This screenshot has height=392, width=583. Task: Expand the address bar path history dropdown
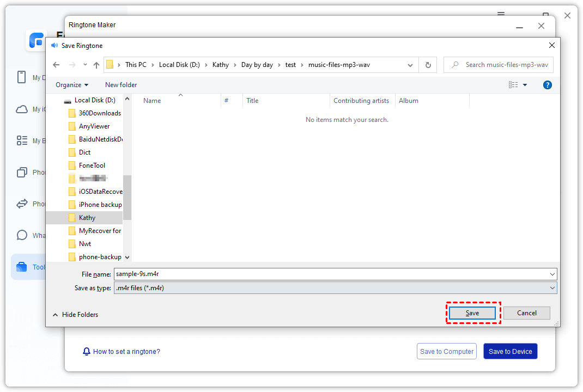pyautogui.click(x=410, y=65)
